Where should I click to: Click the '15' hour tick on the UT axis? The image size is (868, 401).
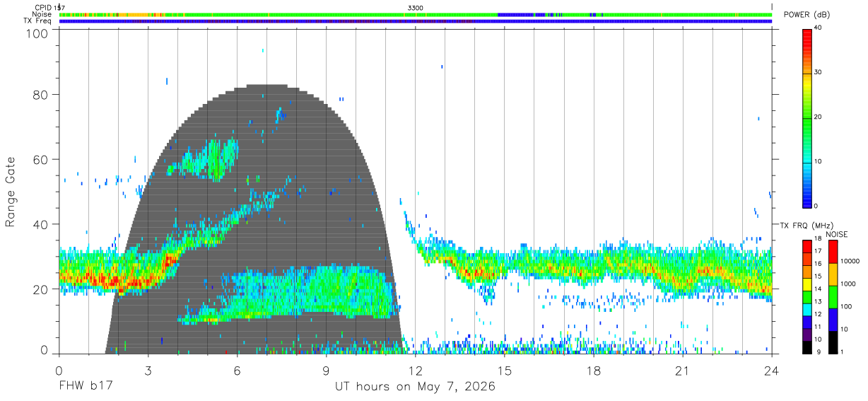coord(505,370)
